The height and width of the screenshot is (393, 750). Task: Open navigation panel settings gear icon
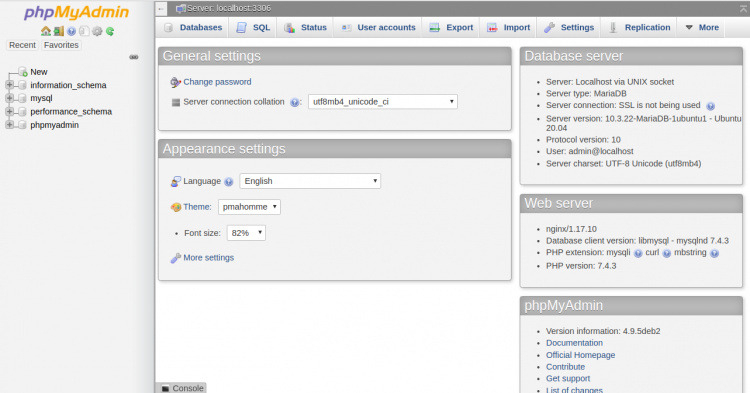[x=97, y=31]
